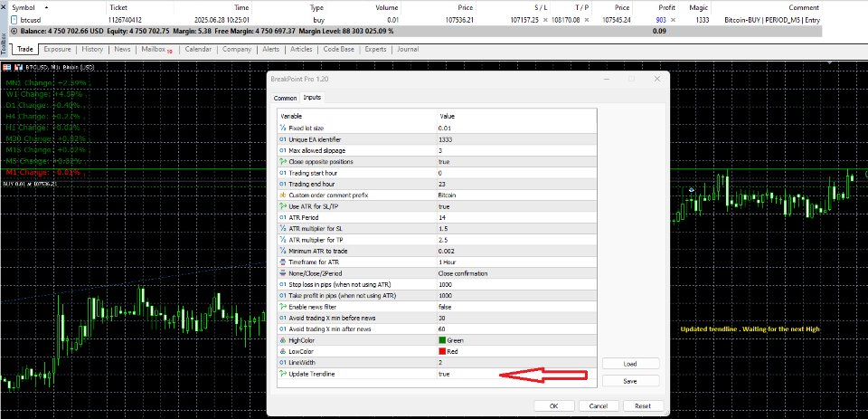
Task: Load a settings file with Load
Action: [x=630, y=364]
